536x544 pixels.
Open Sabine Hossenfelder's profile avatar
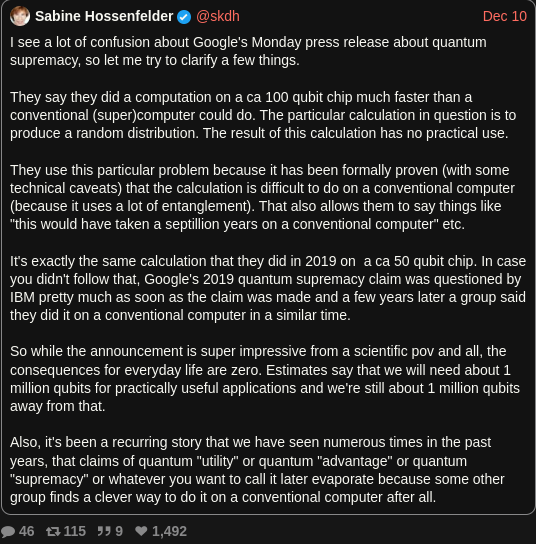coord(20,16)
